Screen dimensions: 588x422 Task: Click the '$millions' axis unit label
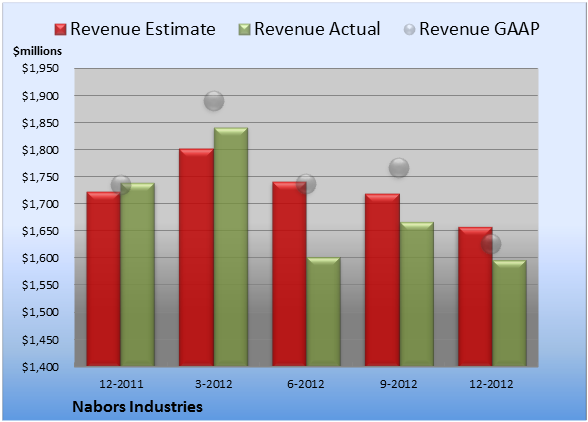point(38,51)
